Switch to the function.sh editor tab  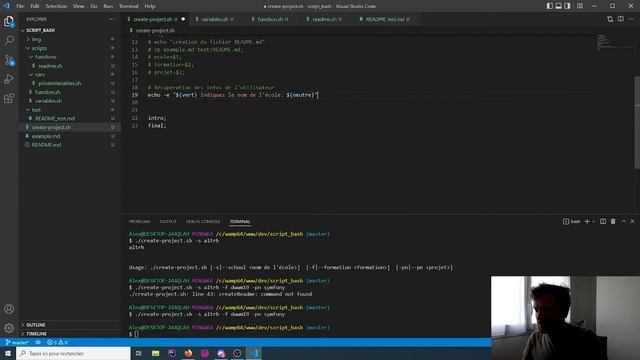pyautogui.click(x=272, y=19)
